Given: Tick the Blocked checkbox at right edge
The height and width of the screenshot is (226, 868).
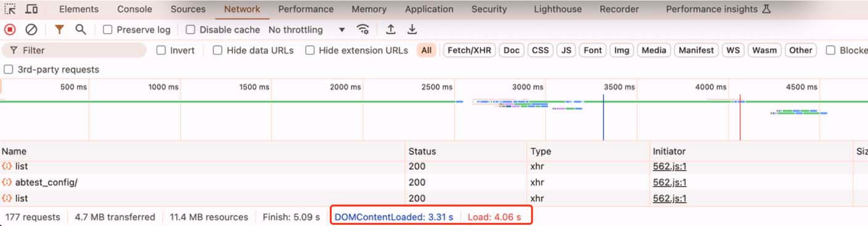Looking at the screenshot, I should [x=831, y=51].
